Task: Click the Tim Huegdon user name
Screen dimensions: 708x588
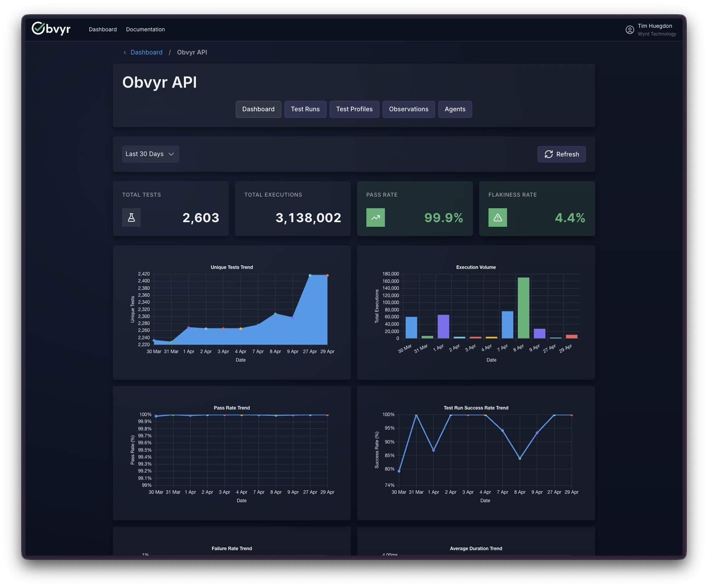Action: pyautogui.click(x=655, y=26)
